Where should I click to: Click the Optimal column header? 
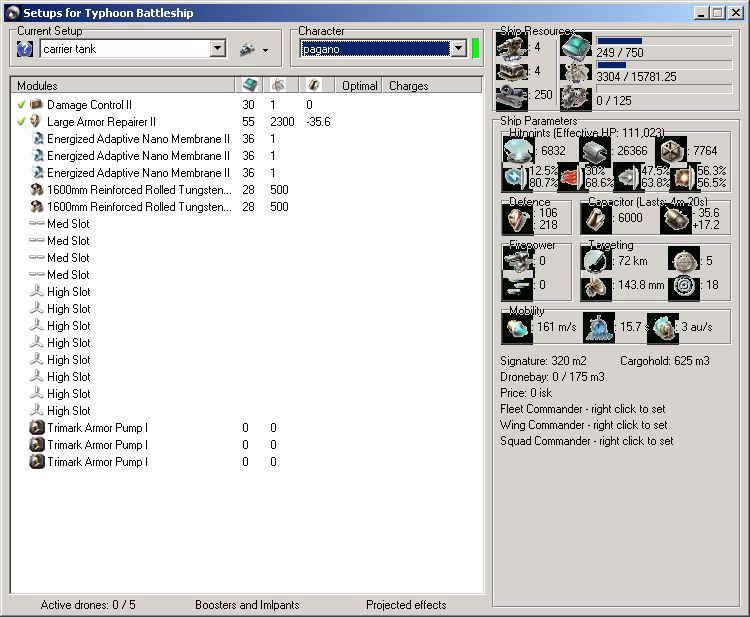point(359,86)
